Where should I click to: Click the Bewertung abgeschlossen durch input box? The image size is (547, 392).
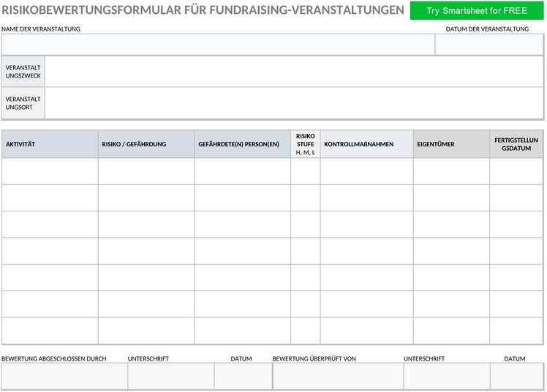click(x=64, y=377)
